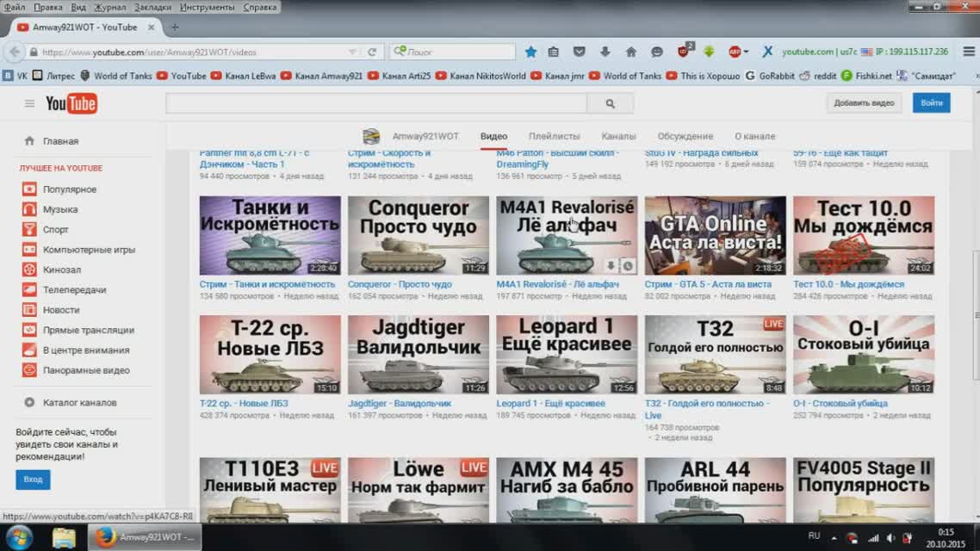Click the YouTube logo
The width and height of the screenshot is (980, 551).
[71, 103]
